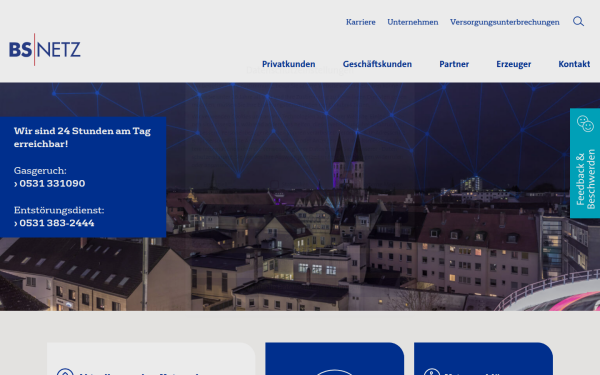Click the feedback smiley faces icon
This screenshot has width=600, height=375.
[x=585, y=124]
